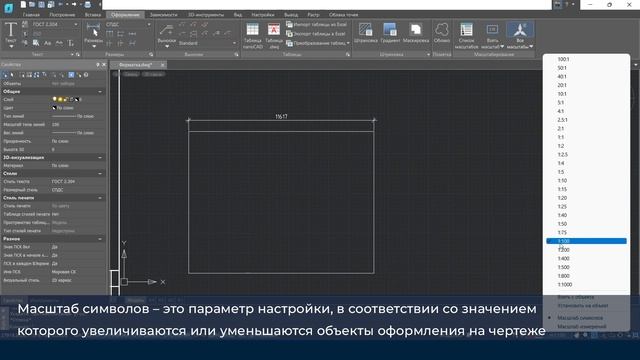
Task: Click the Размеры dimension tool
Action: point(93,34)
